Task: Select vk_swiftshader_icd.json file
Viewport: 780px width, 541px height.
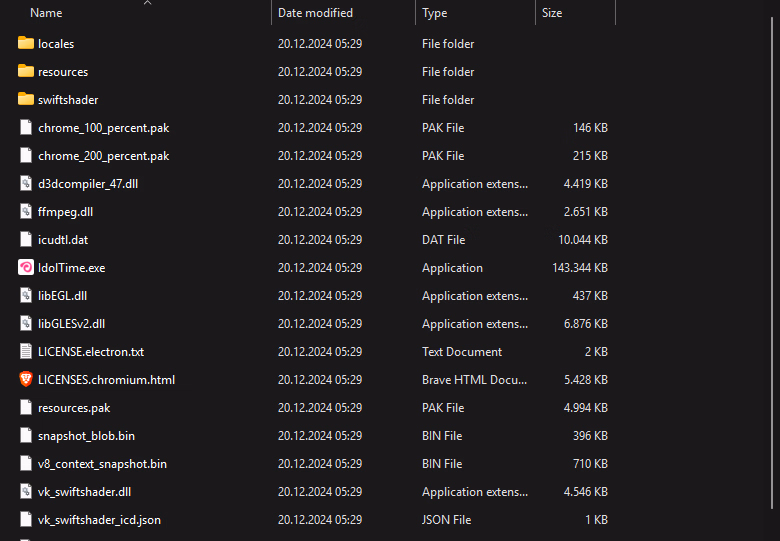Action: (99, 520)
